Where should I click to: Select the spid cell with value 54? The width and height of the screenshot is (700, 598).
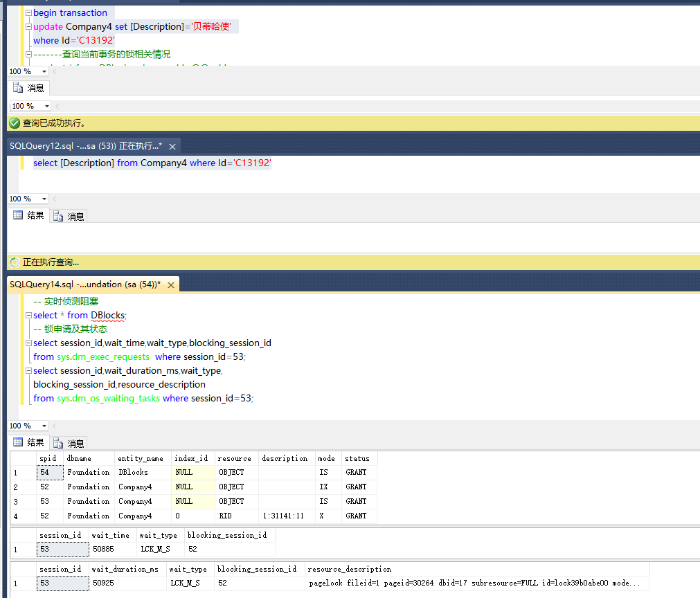(x=50, y=472)
